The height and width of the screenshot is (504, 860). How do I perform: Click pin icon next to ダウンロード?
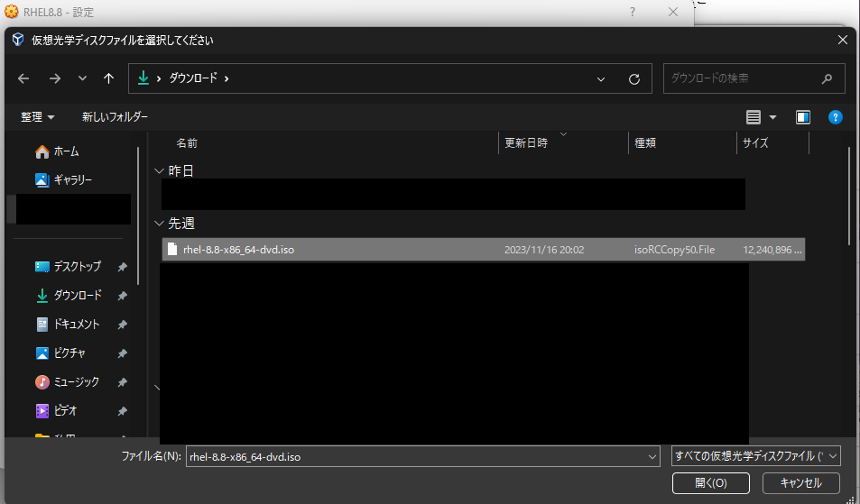123,296
